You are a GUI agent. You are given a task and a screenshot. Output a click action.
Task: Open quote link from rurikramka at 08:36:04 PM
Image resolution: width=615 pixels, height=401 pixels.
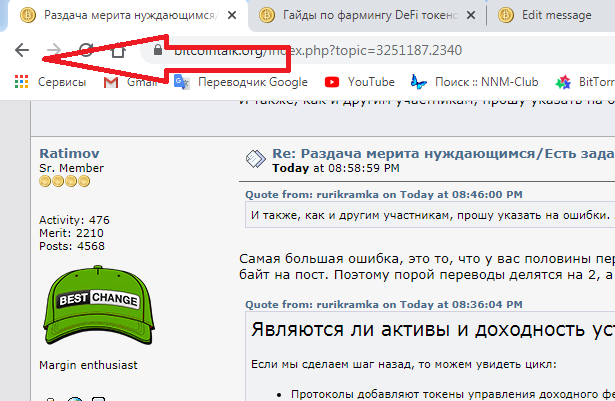[384, 304]
